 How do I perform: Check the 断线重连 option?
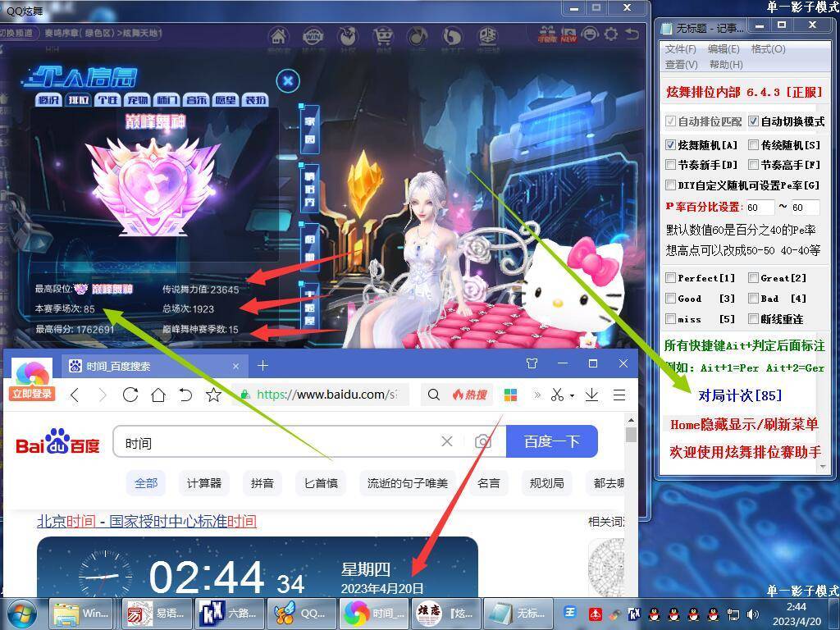click(x=753, y=319)
